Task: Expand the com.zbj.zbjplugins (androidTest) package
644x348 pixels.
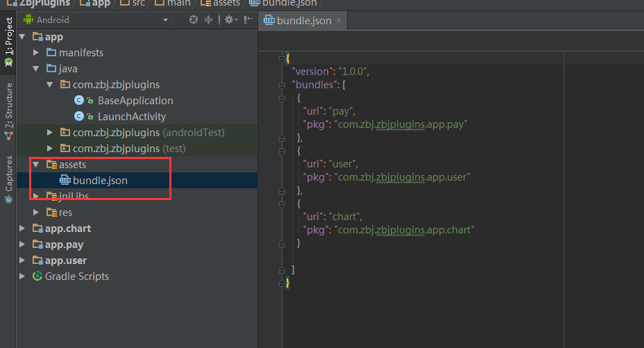Action: [x=50, y=132]
